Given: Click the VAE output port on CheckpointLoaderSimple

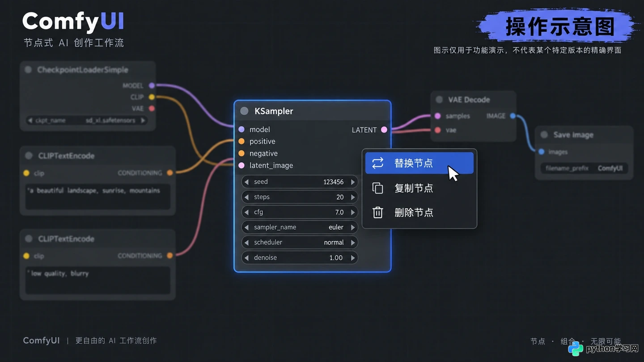Looking at the screenshot, I should point(152,108).
